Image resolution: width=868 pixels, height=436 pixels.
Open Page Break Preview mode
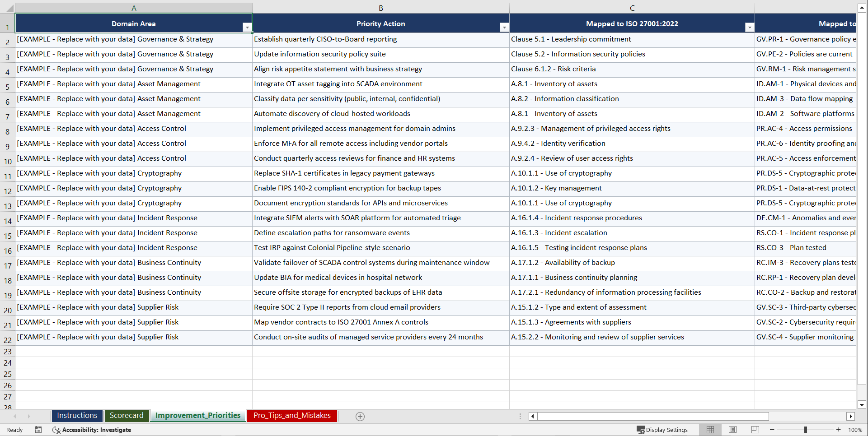tap(755, 430)
